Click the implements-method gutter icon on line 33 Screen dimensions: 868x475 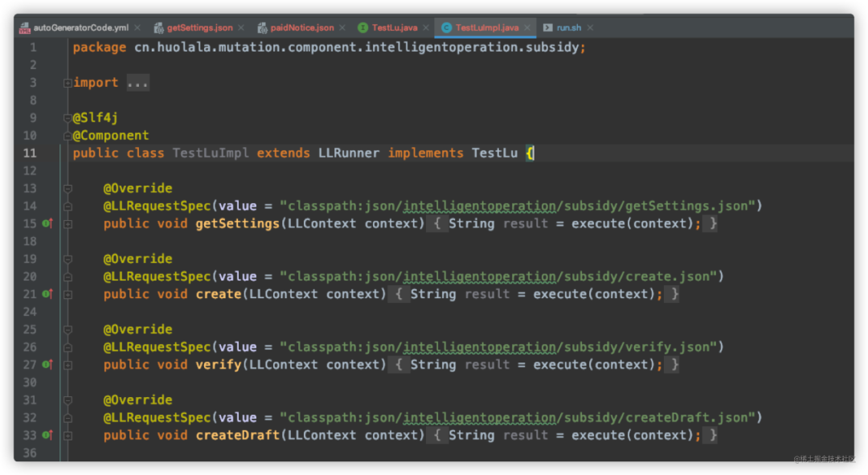click(47, 435)
